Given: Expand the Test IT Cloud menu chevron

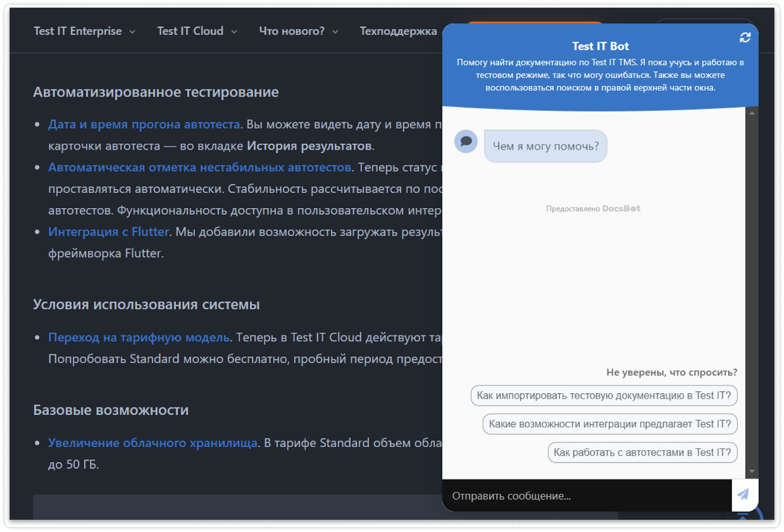Looking at the screenshot, I should coord(234,32).
